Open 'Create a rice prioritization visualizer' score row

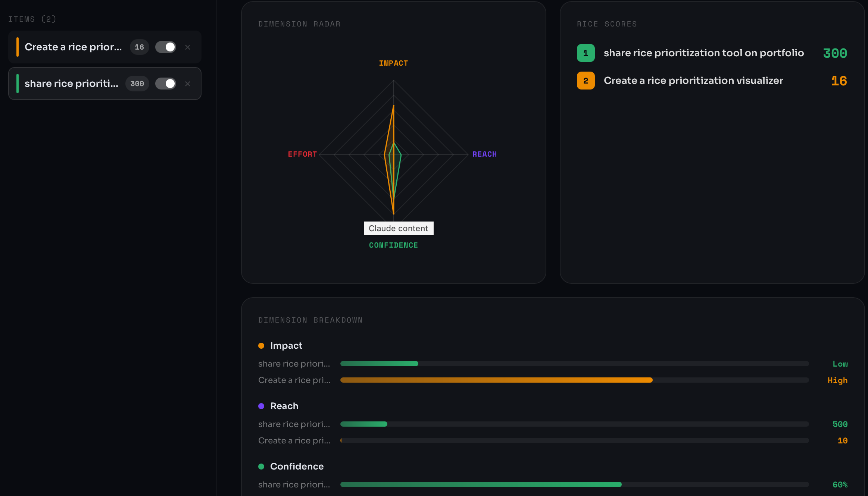(693, 81)
